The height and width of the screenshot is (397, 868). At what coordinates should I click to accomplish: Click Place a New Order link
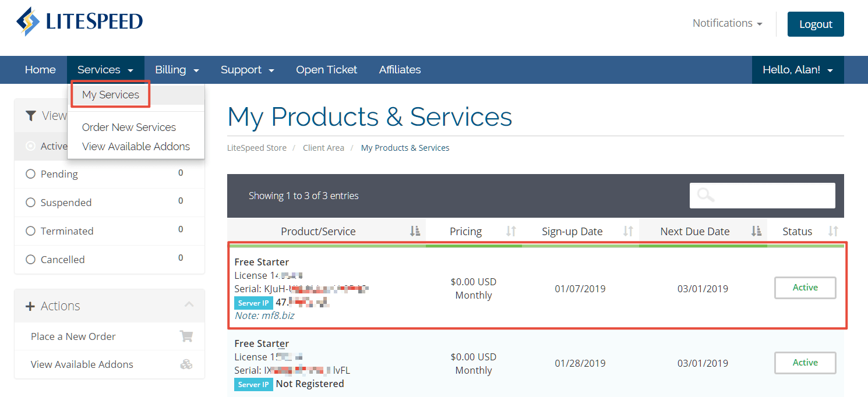coord(73,336)
